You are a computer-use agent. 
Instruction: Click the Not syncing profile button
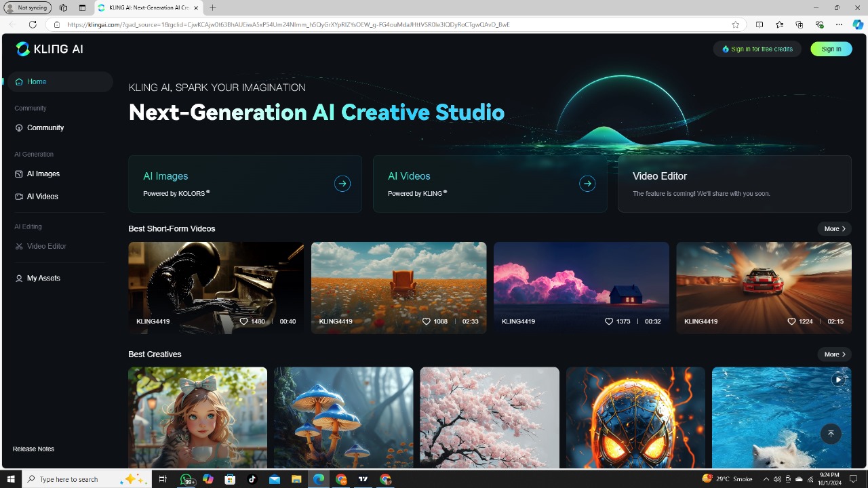28,7
